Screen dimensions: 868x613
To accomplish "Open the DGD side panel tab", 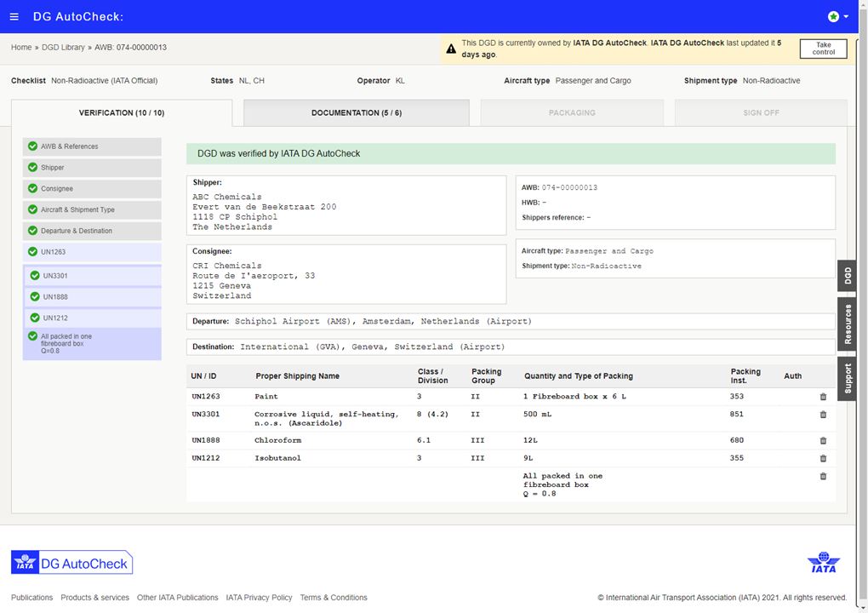I will click(847, 276).
